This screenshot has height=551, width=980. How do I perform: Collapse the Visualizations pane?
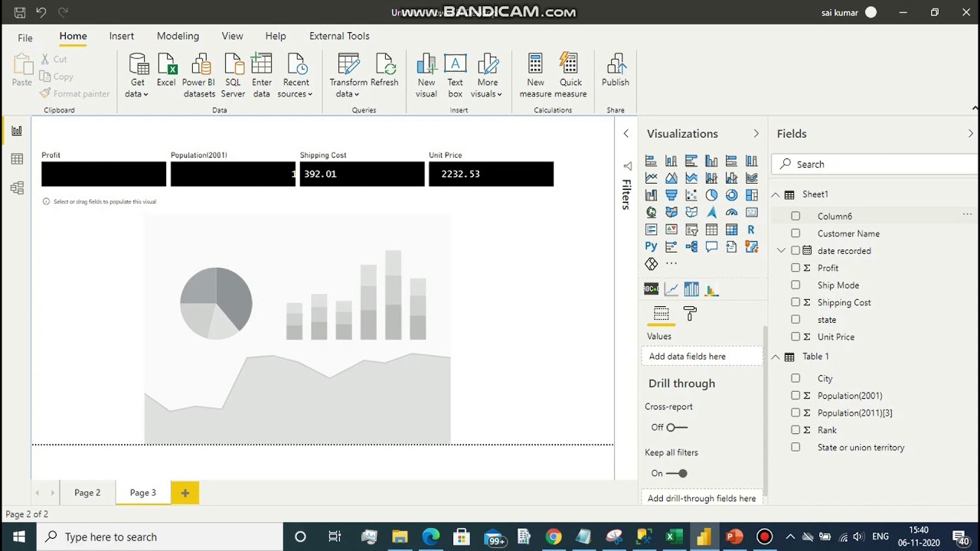point(756,133)
